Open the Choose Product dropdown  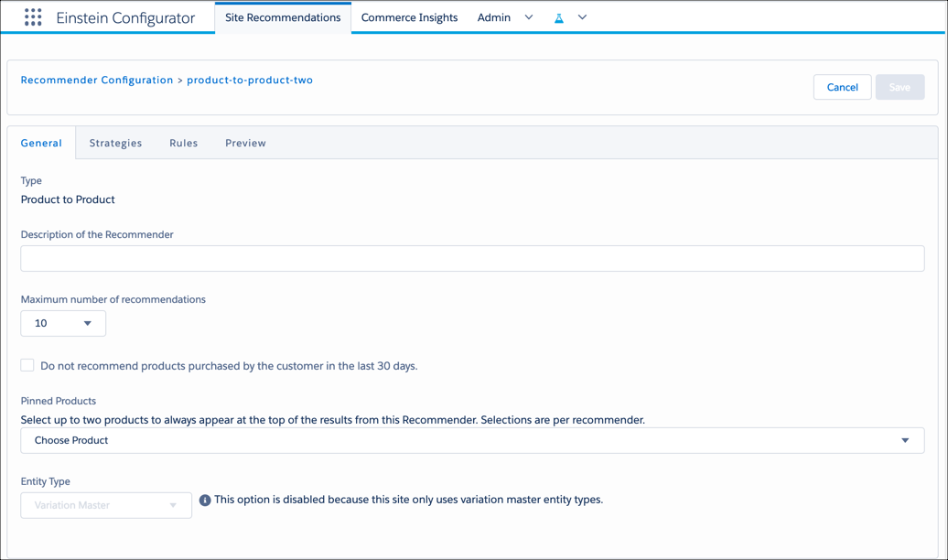pos(472,440)
